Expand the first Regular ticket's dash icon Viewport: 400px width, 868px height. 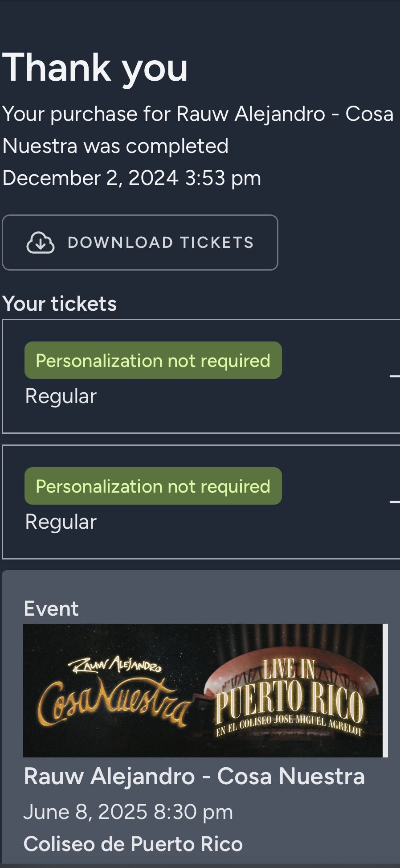click(x=395, y=376)
